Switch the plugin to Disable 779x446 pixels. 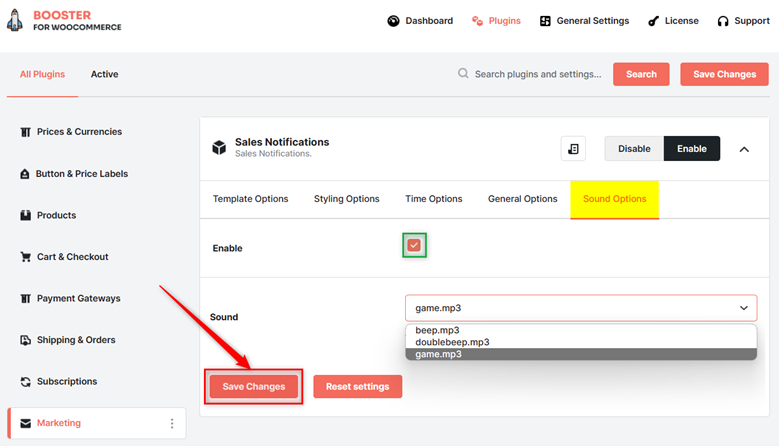pos(634,149)
